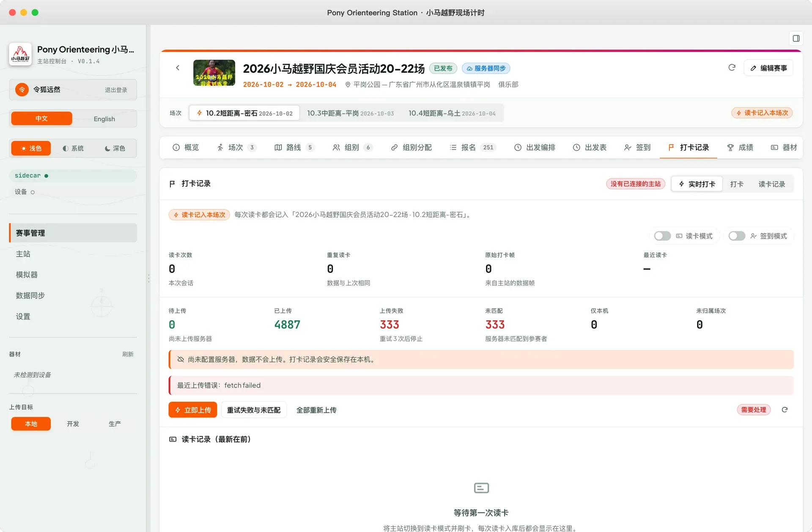
Task: Refresh event with the circular arrow icon
Action: pyautogui.click(x=732, y=68)
